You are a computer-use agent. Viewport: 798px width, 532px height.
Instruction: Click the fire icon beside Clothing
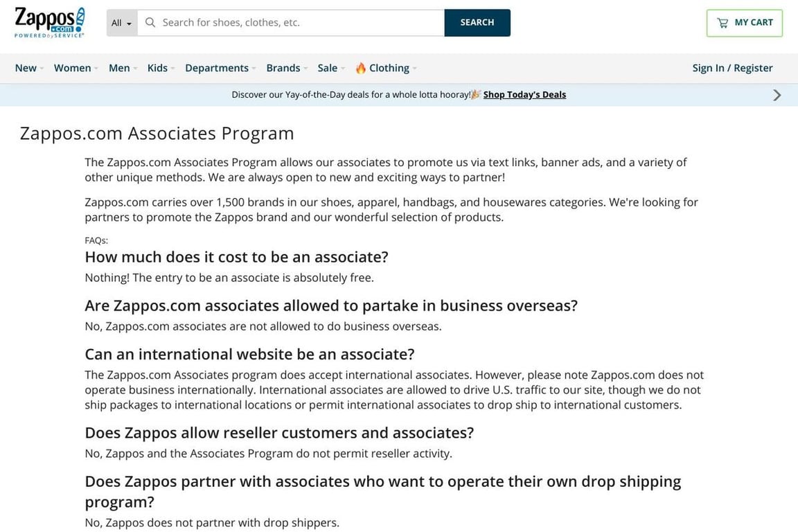(361, 68)
